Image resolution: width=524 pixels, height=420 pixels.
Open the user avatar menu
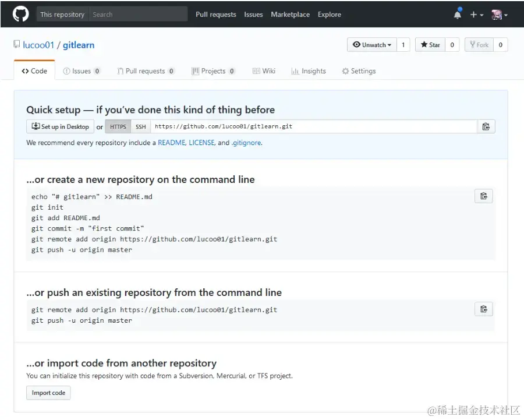pyautogui.click(x=500, y=15)
